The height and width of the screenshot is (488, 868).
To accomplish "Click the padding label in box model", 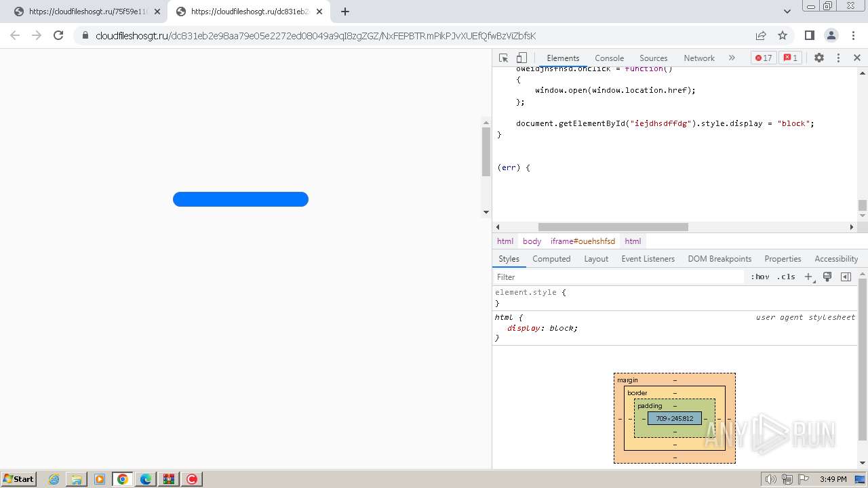I will (x=650, y=406).
